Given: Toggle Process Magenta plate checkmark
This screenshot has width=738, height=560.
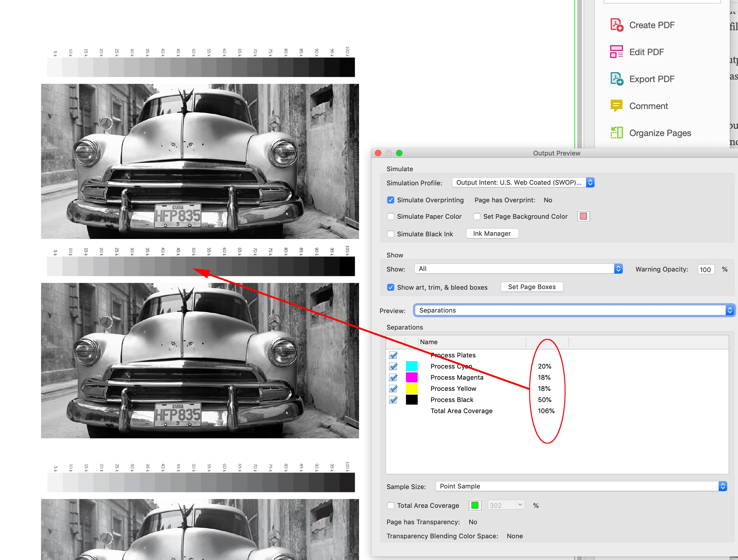Looking at the screenshot, I should [x=393, y=378].
